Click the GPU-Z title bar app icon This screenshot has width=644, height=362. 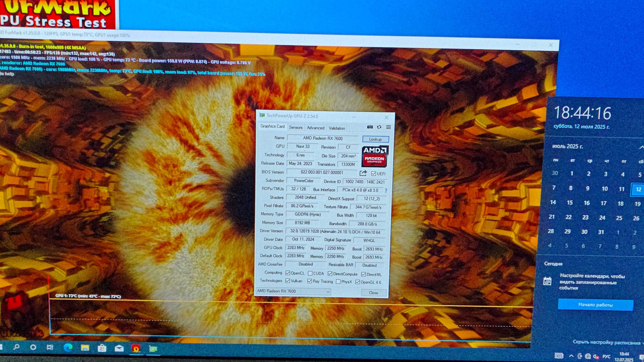(262, 115)
